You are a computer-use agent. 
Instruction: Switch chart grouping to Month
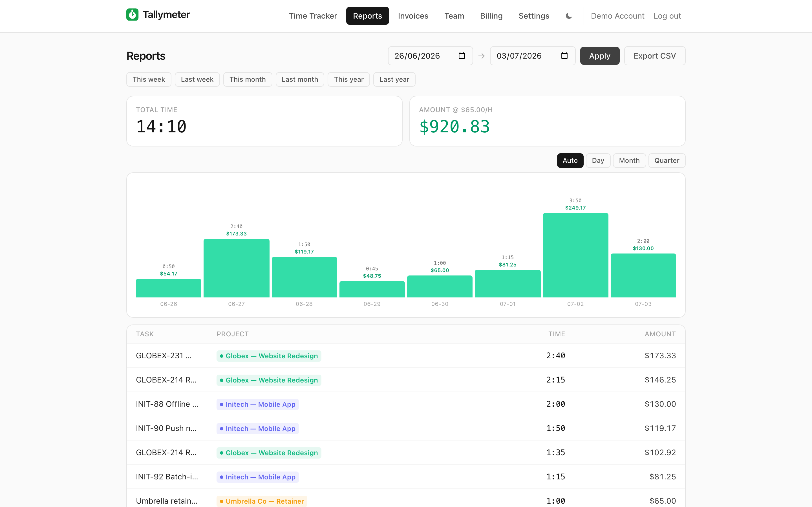pos(629,161)
